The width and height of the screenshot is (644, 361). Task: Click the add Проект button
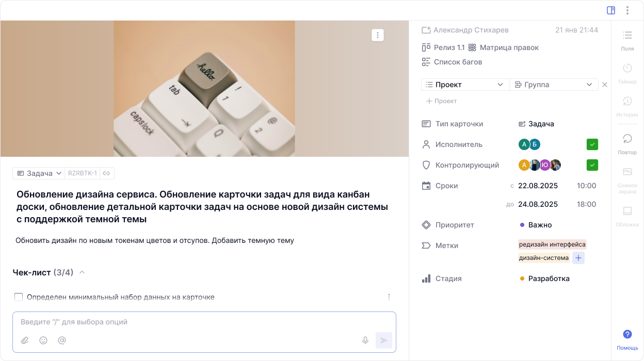coord(441,101)
